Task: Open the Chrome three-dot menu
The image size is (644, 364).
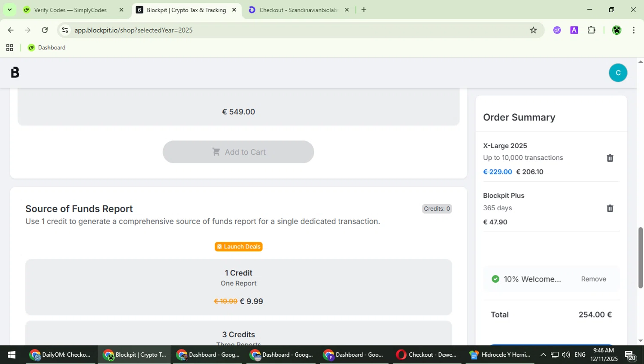Action: tap(634, 30)
